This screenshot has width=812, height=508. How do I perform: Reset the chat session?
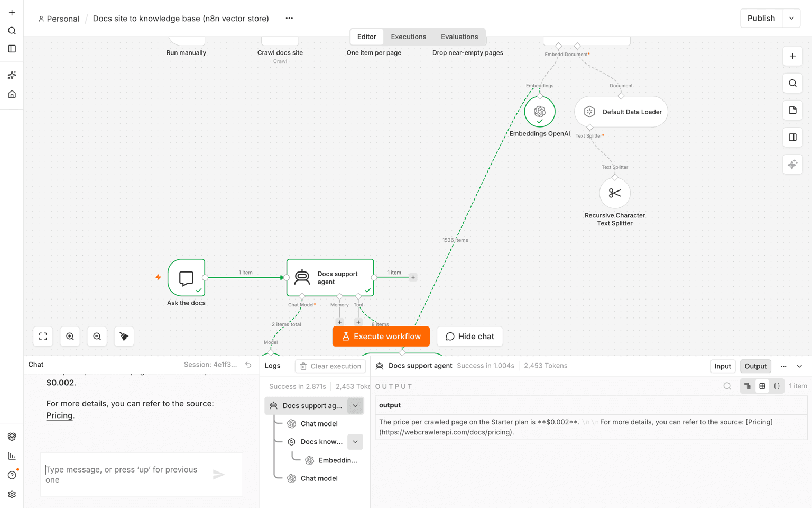(248, 365)
